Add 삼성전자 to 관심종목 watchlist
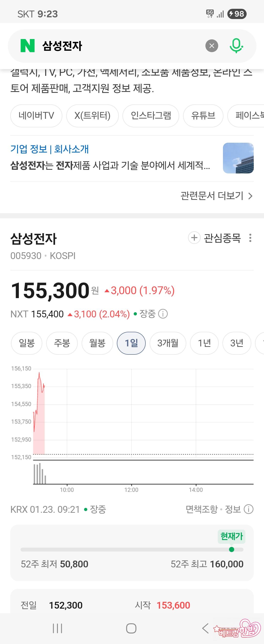Viewport: 264px width, 644px height. coord(215,238)
